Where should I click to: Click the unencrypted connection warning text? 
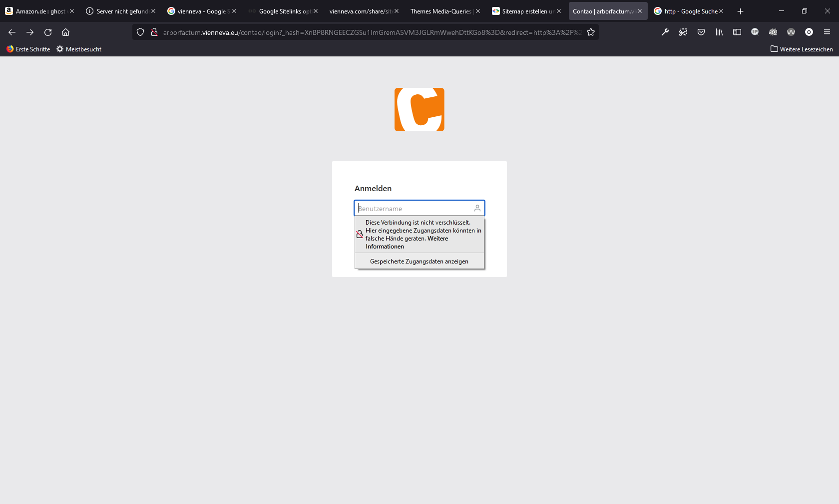click(x=423, y=235)
